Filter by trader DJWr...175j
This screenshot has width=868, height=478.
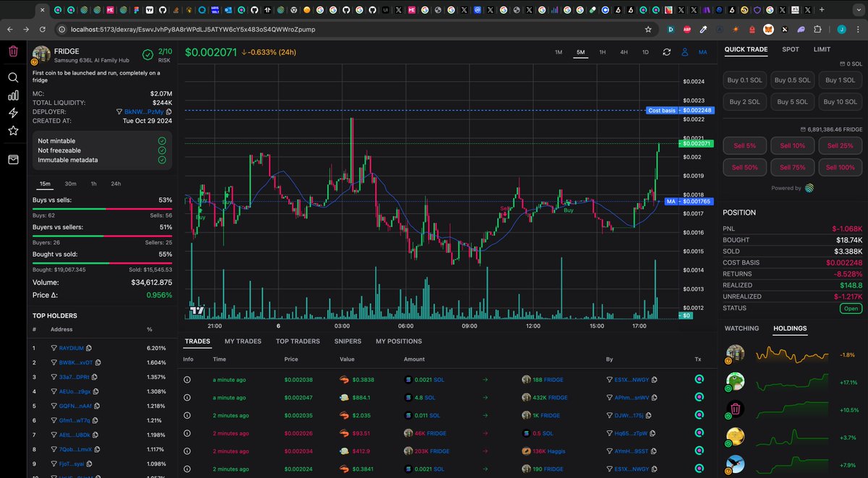tap(609, 416)
